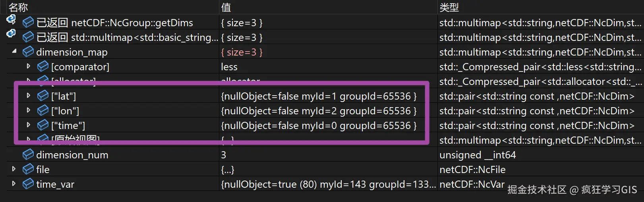
Task: Click the 名称 column header
Action: click(18, 7)
